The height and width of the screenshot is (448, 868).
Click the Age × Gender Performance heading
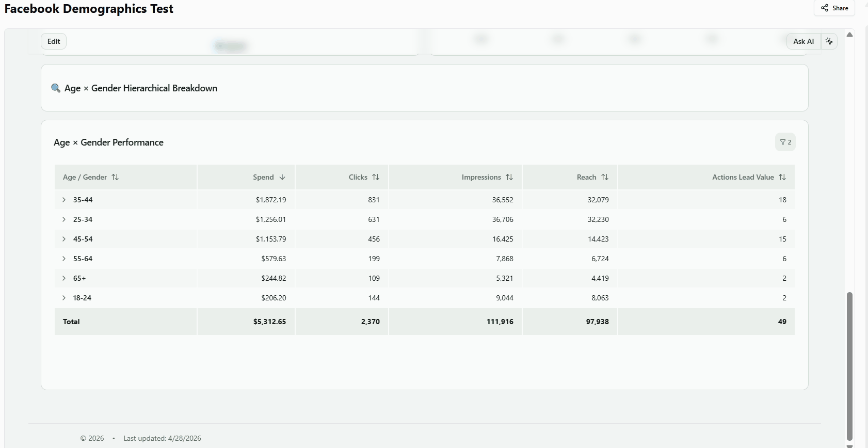[108, 142]
